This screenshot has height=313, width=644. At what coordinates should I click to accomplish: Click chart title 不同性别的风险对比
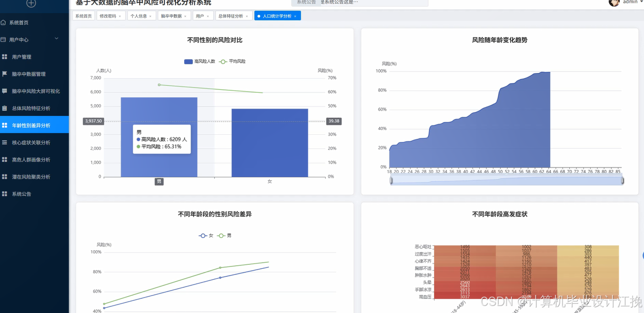[x=215, y=40]
